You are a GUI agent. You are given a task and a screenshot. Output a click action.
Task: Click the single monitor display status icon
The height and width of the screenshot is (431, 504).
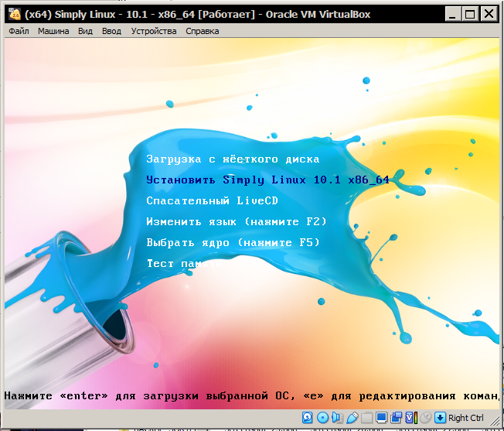381,418
